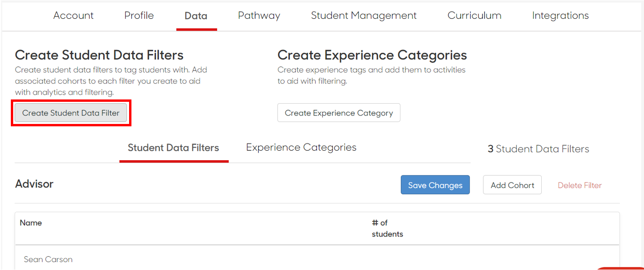Click the 3 Student Data Filters count label
Screen dimensions: 644x270
point(538,149)
